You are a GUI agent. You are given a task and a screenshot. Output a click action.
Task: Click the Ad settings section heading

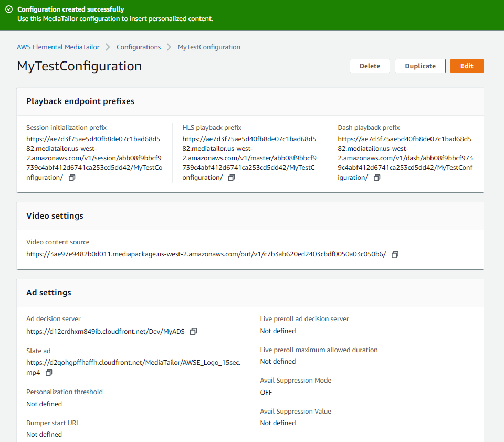(49, 292)
